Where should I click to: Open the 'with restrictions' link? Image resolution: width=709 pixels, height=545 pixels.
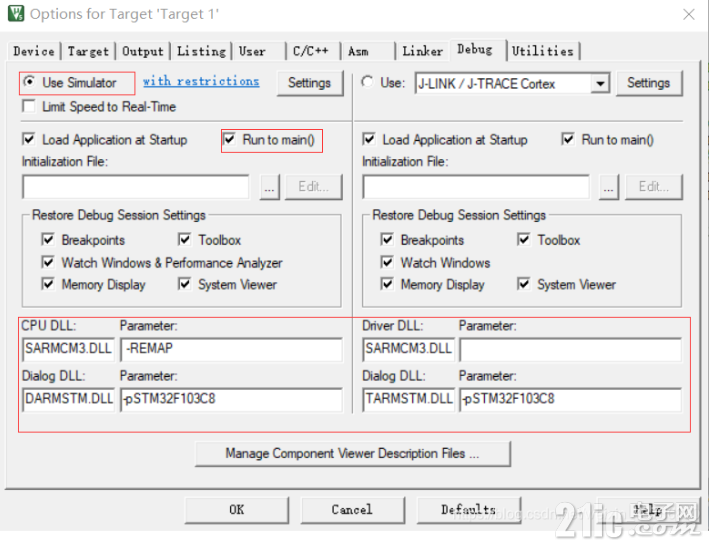click(x=201, y=81)
